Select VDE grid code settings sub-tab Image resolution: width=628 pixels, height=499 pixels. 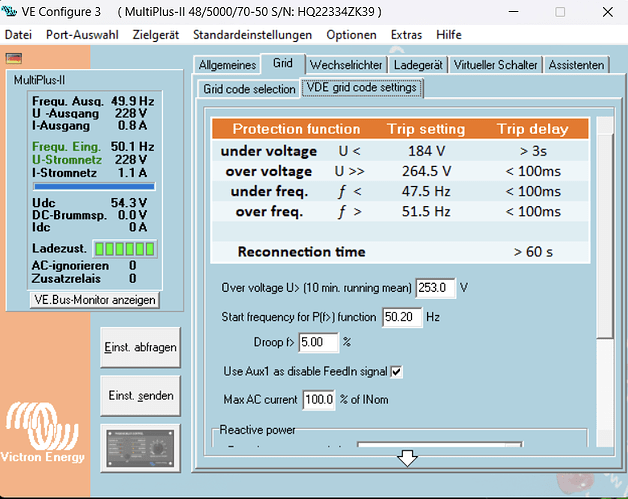pos(362,88)
